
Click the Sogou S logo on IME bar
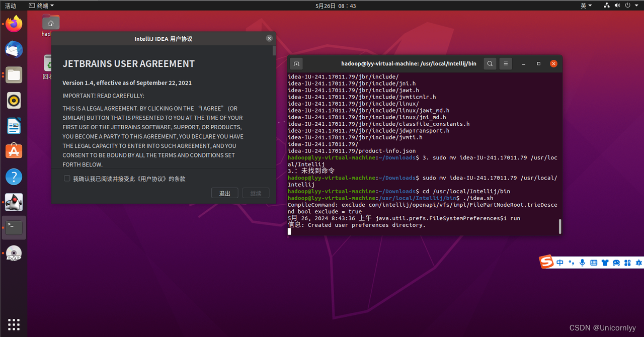tap(546, 262)
